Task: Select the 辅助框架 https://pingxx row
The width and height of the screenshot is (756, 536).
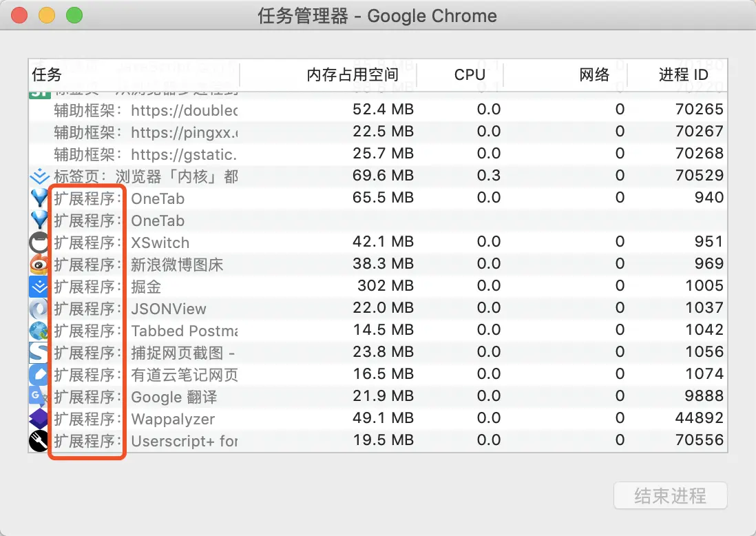Action: (x=378, y=132)
